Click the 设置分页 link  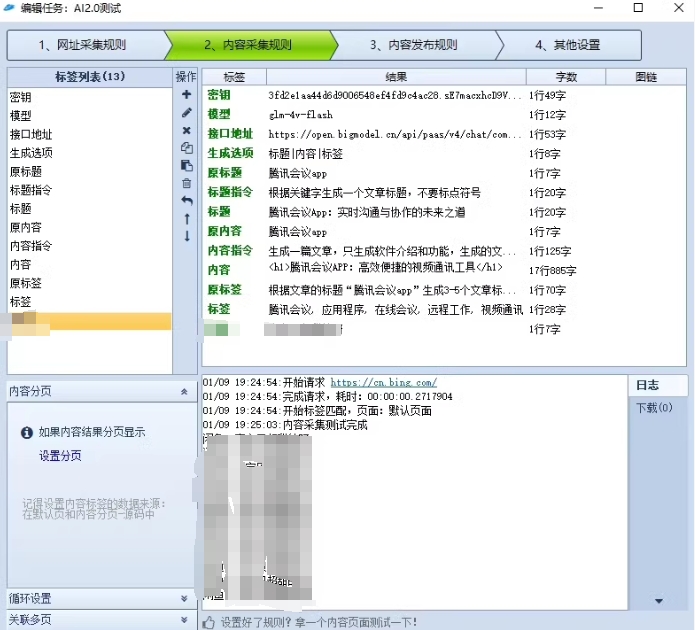[x=60, y=456]
